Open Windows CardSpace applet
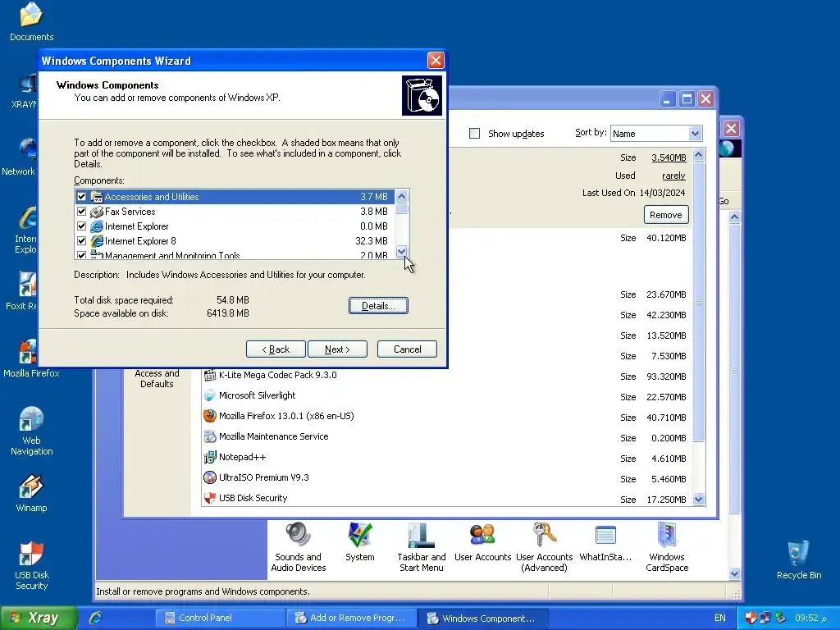Viewport: 840px width, 630px height. click(x=666, y=547)
